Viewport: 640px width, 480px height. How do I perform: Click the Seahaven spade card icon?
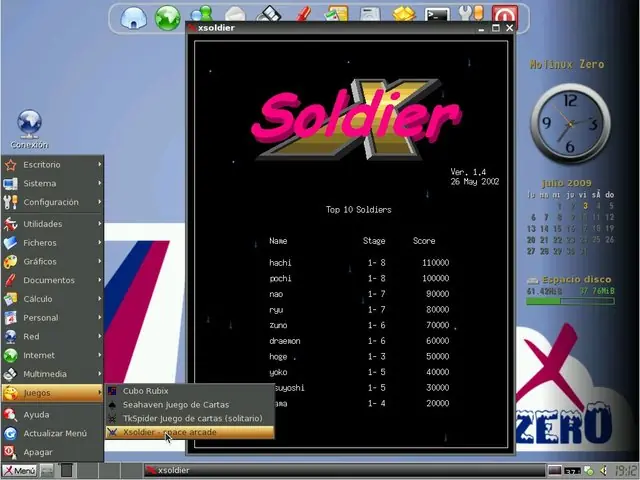click(x=112, y=405)
